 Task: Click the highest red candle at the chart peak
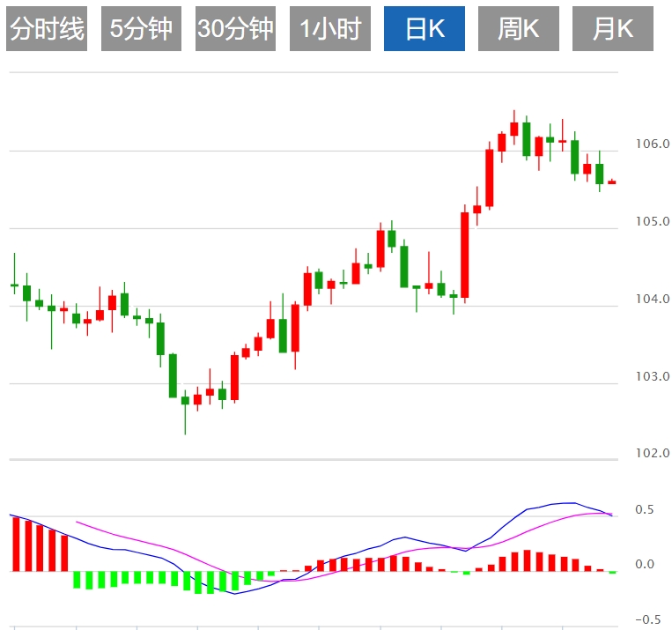514,129
